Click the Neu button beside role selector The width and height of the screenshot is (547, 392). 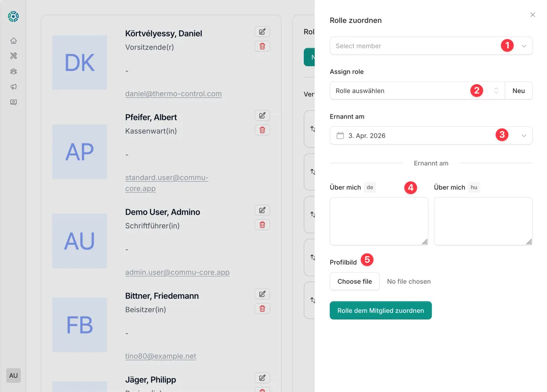(518, 91)
